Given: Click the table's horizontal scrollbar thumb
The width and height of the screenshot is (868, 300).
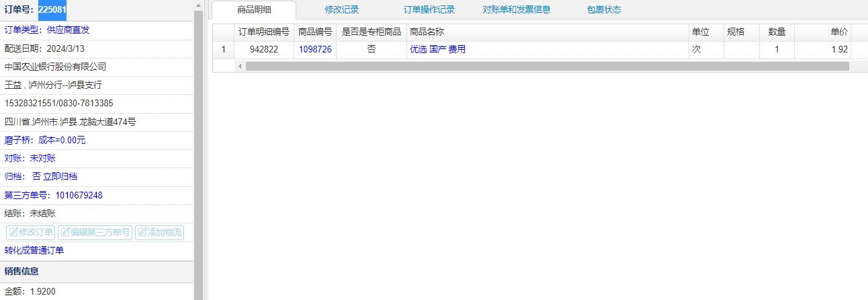Looking at the screenshot, I should tap(548, 67).
